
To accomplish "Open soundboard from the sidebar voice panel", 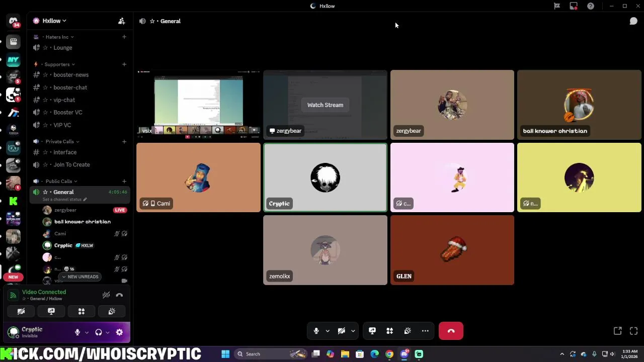I will click(112, 312).
